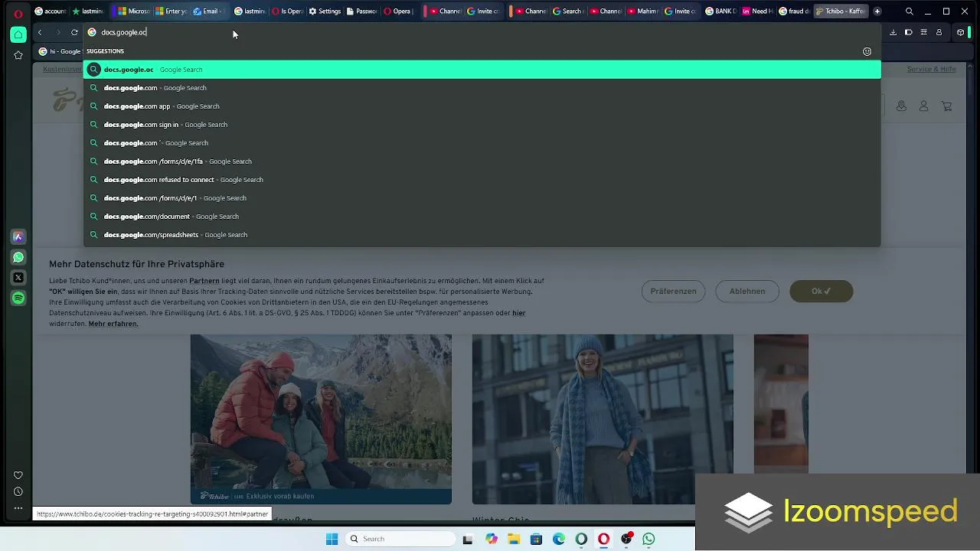Open the Tchibo user account icon
Viewport: 980px width, 551px height.
pyautogui.click(x=924, y=106)
